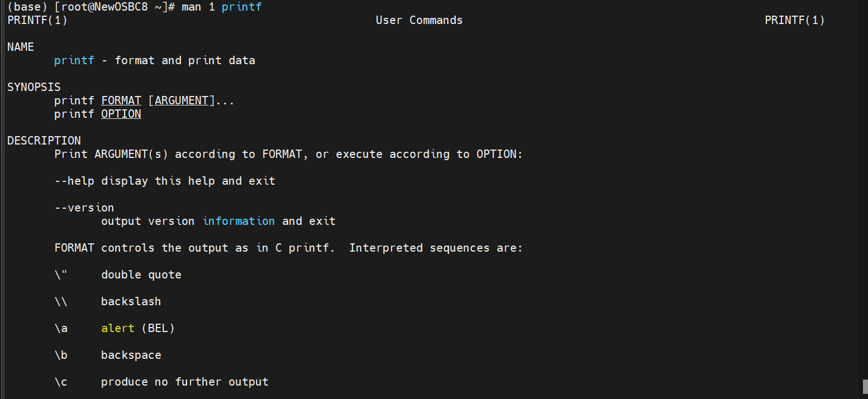Click the underlined ARGUMENT word in SYNOPSIS
Screen dimensions: 868x399
(x=182, y=101)
